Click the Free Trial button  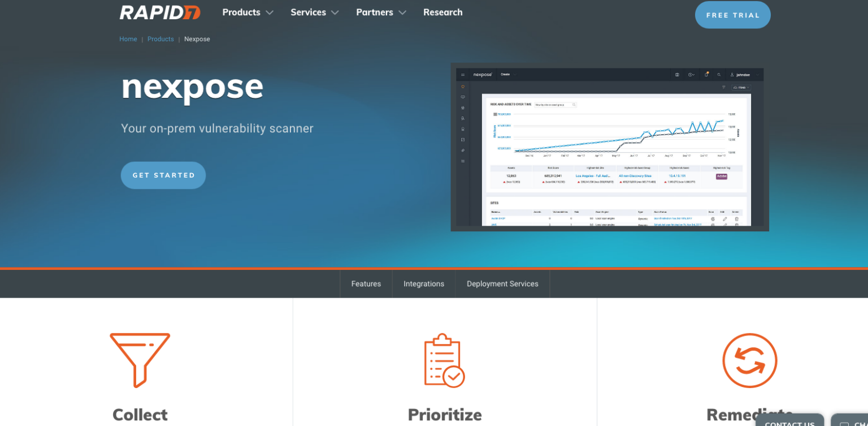tap(732, 15)
